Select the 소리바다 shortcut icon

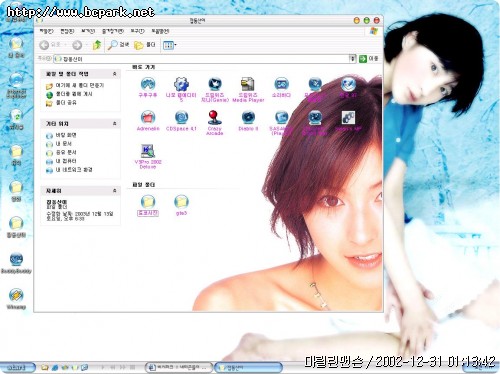click(x=281, y=84)
